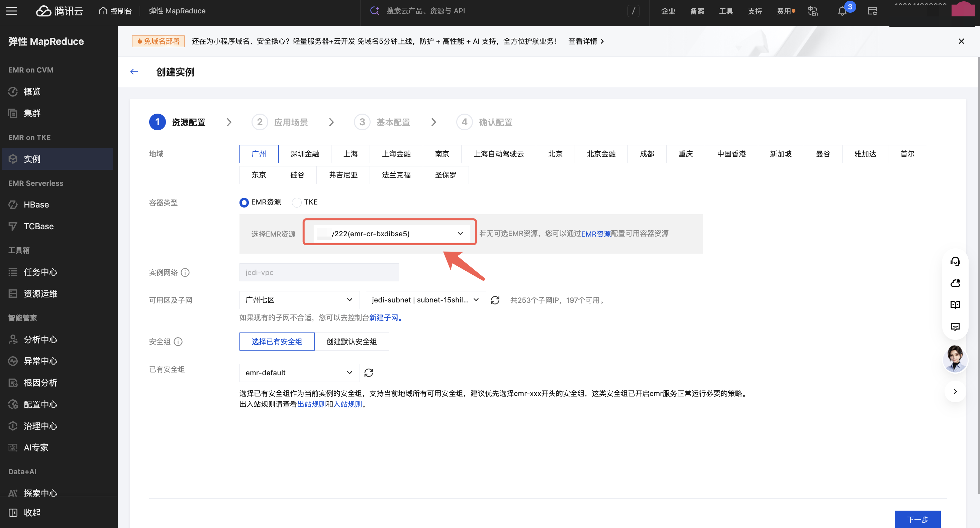Viewport: 980px width, 528px height.
Task: Select the TKE radio button
Action: click(297, 202)
